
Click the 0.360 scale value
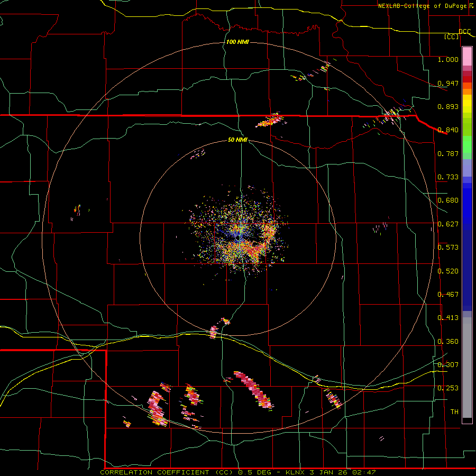click(448, 342)
